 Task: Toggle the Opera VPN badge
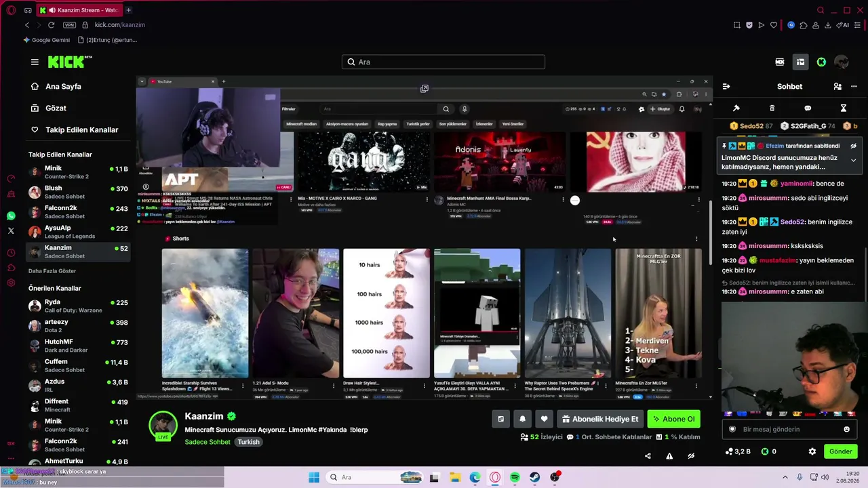[x=69, y=25]
